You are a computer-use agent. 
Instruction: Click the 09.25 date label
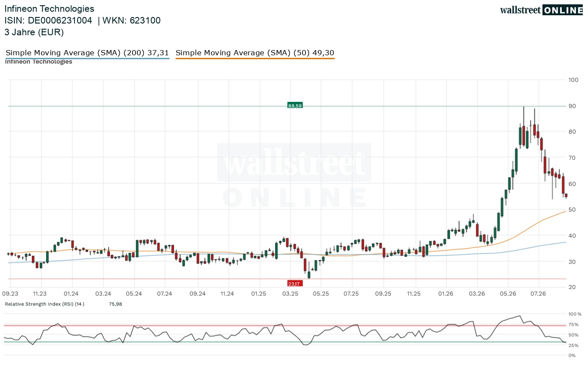(384, 294)
